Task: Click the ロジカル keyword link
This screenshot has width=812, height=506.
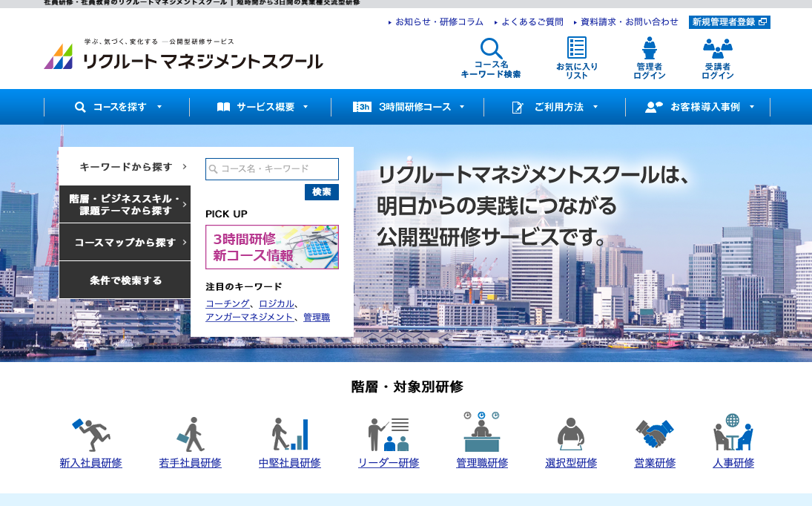Action: pos(277,304)
